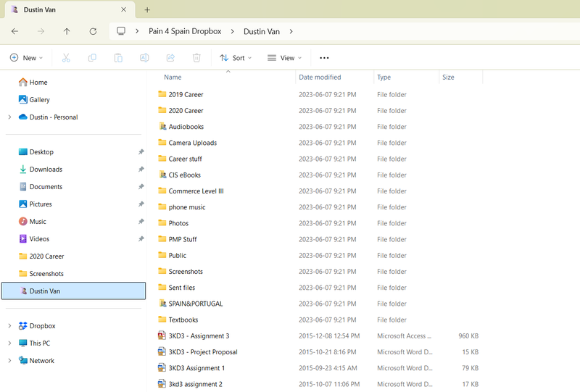Navigate to Pain 4 Spain Dropbox breadcrumb
Screen dimensions: 580x392
(186, 31)
